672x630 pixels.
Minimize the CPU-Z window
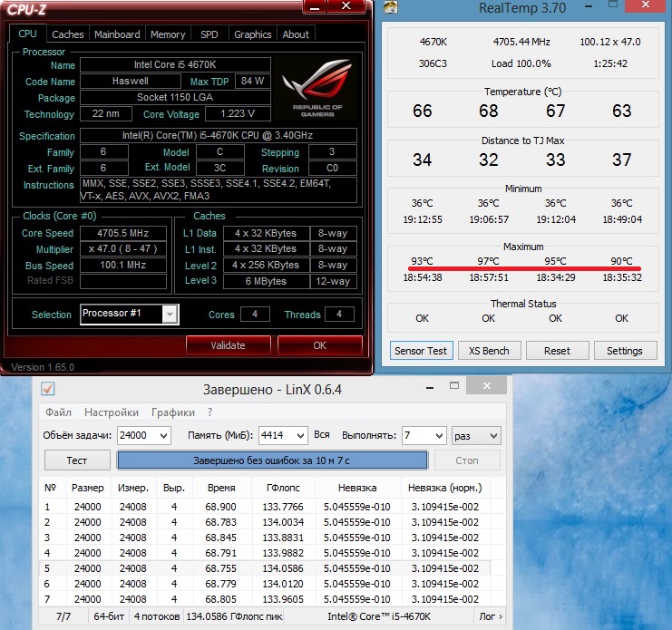click(x=315, y=6)
